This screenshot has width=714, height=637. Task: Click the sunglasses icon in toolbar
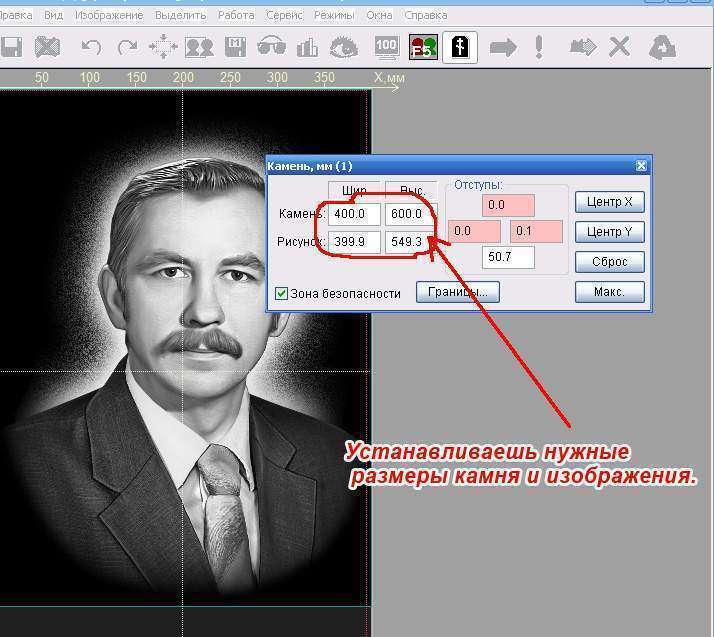click(x=271, y=47)
